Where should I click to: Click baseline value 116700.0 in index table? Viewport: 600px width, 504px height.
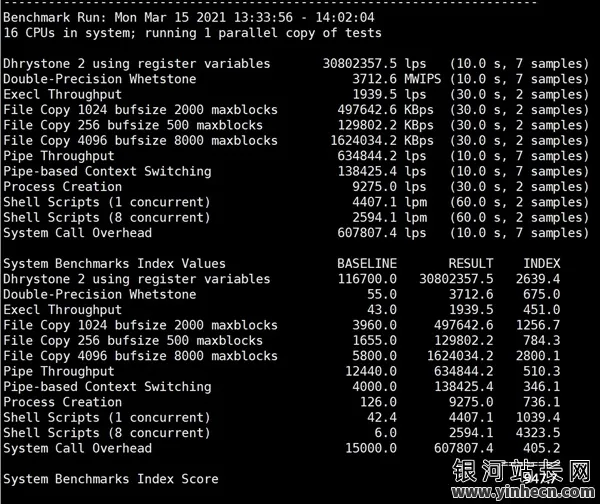coord(367,279)
